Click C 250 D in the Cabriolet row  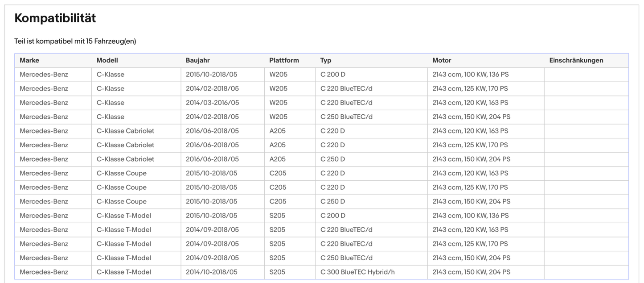[x=332, y=159]
